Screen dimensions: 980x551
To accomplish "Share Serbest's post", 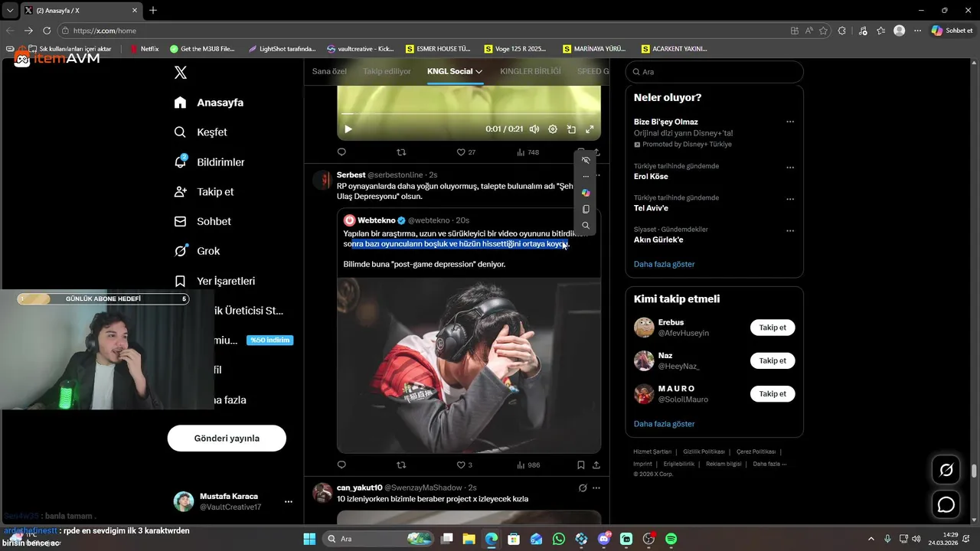I will [596, 465].
